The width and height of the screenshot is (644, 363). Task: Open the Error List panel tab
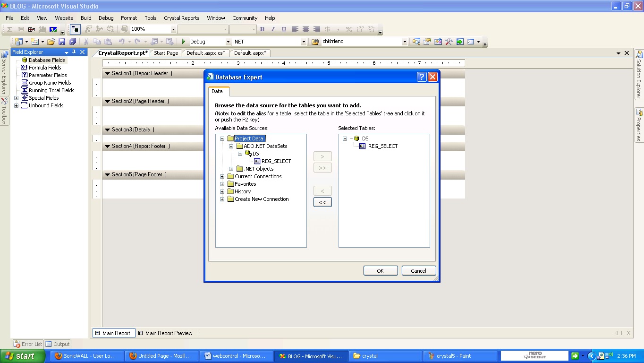pyautogui.click(x=28, y=344)
